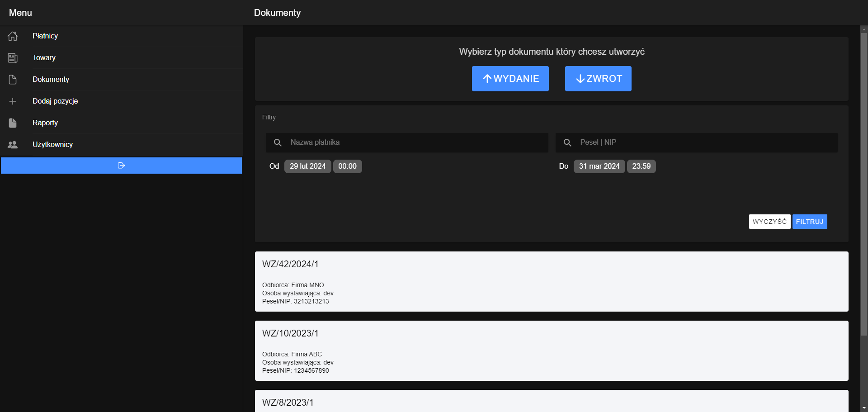Open document WZ/42/2024/1
The width and height of the screenshot is (868, 412).
coord(551,281)
